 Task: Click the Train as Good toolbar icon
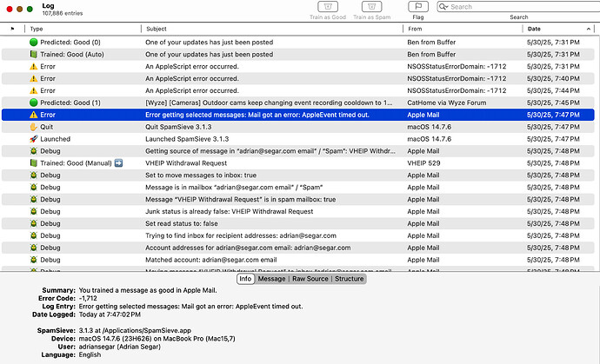pyautogui.click(x=328, y=7)
